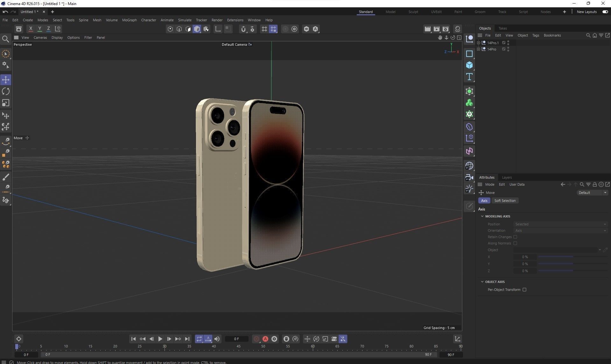Select the Scale tool in left toolbar
This screenshot has width=611, height=364.
tap(6, 103)
